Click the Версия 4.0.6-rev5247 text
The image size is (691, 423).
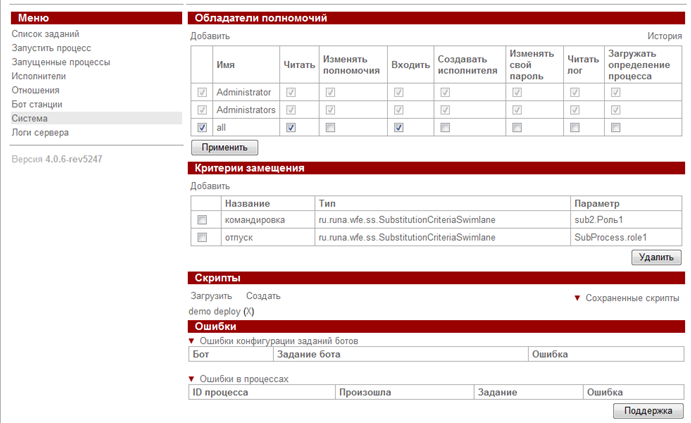(57, 159)
